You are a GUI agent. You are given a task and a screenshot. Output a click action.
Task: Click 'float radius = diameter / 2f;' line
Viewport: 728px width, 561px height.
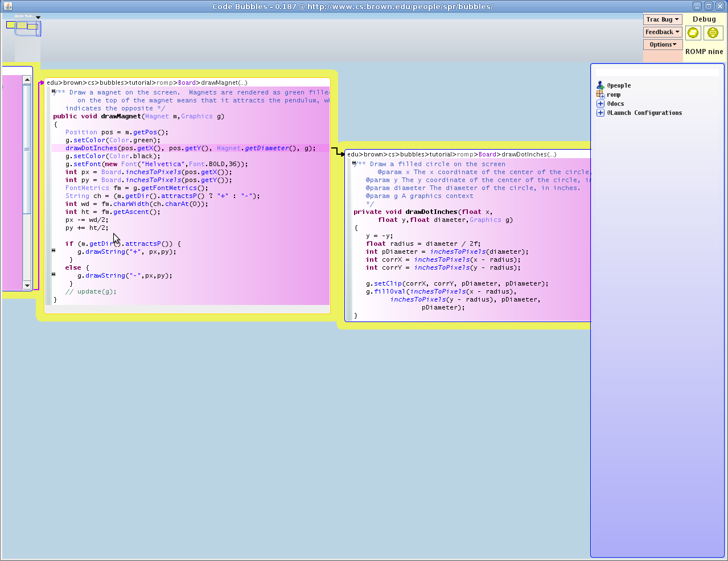[423, 244]
